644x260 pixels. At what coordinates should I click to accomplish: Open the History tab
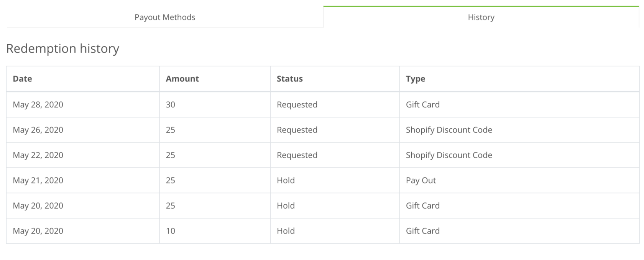[x=481, y=17]
